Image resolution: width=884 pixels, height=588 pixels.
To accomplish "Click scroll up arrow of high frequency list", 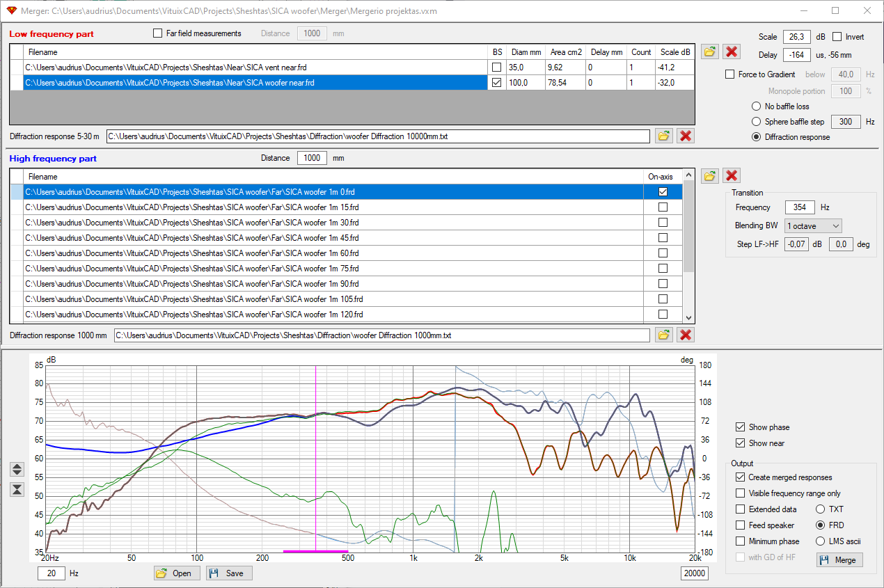I will pos(689,175).
